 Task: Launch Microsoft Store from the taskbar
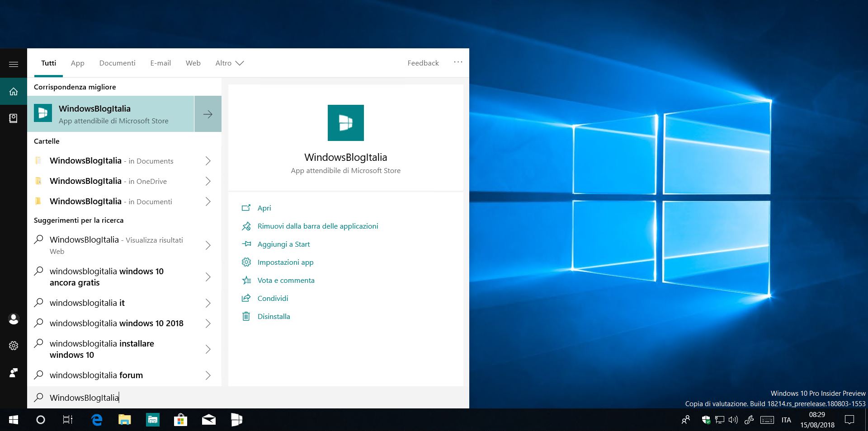[180, 420]
